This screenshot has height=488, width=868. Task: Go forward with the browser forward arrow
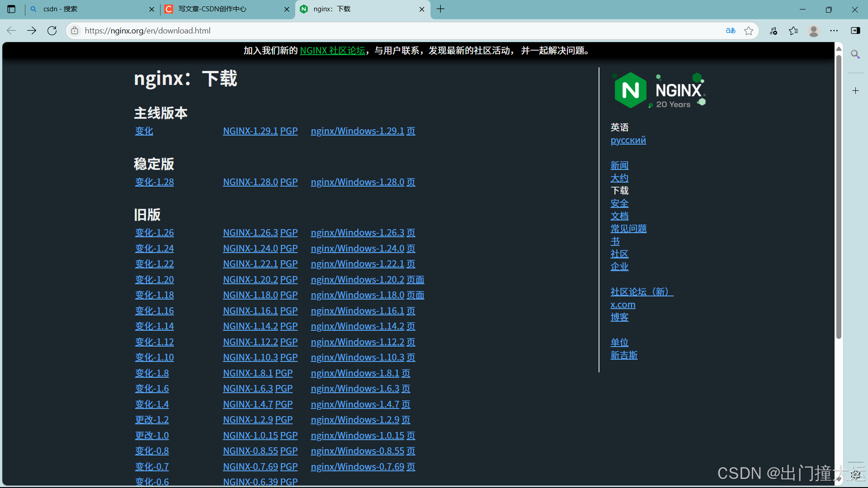32,31
